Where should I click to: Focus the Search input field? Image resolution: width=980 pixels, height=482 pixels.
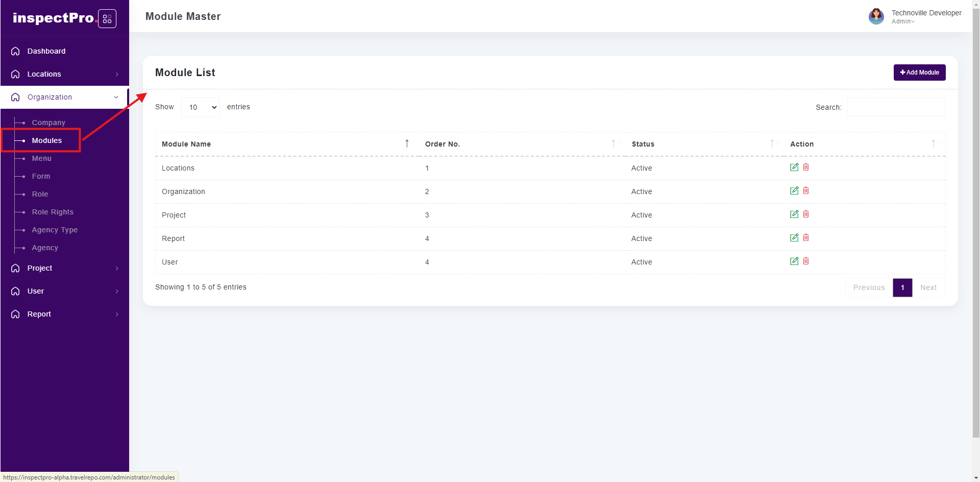click(x=896, y=107)
